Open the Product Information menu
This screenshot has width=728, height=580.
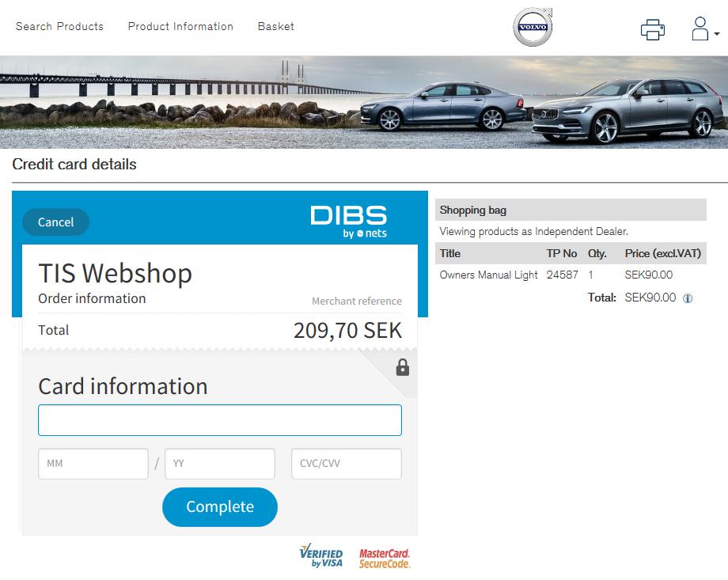[180, 26]
